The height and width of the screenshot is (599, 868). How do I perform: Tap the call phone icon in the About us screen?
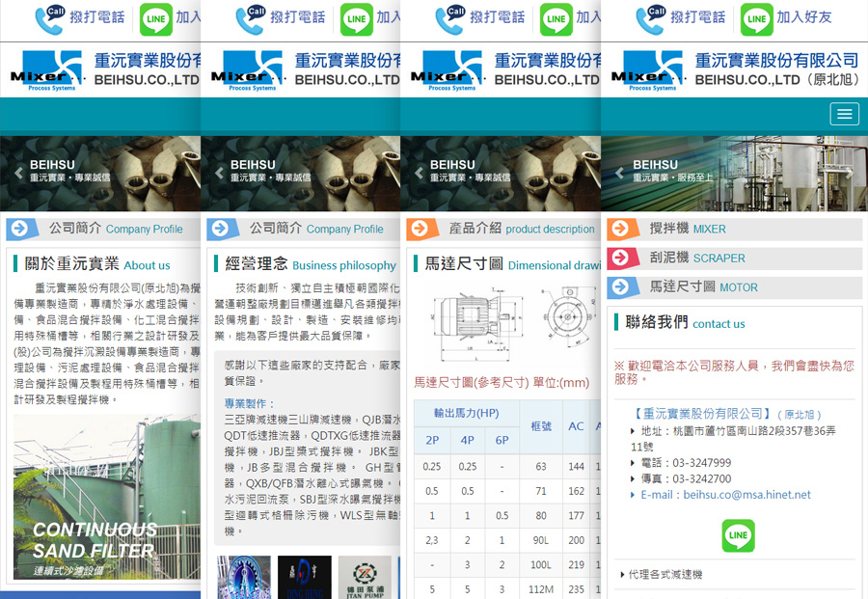tap(50, 20)
